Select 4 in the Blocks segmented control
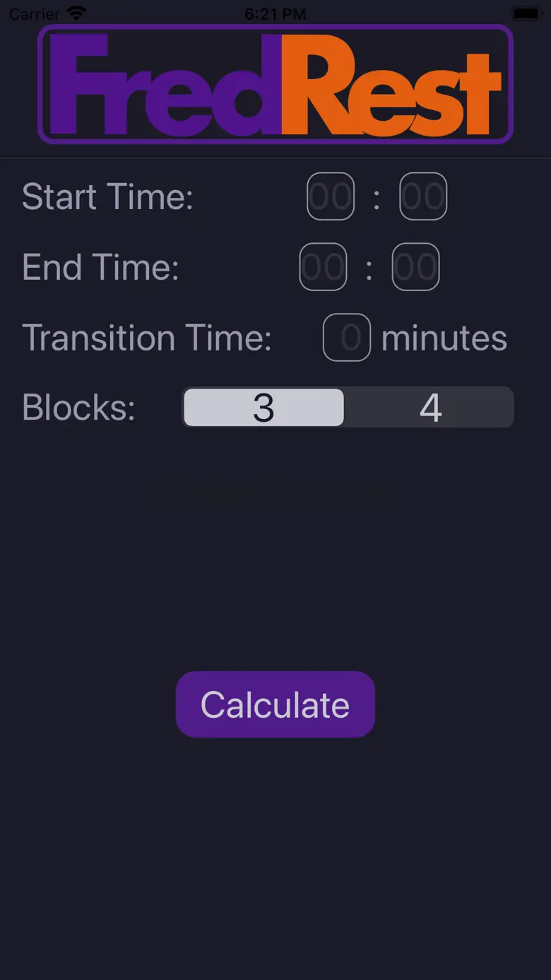551x980 pixels. pyautogui.click(x=430, y=408)
